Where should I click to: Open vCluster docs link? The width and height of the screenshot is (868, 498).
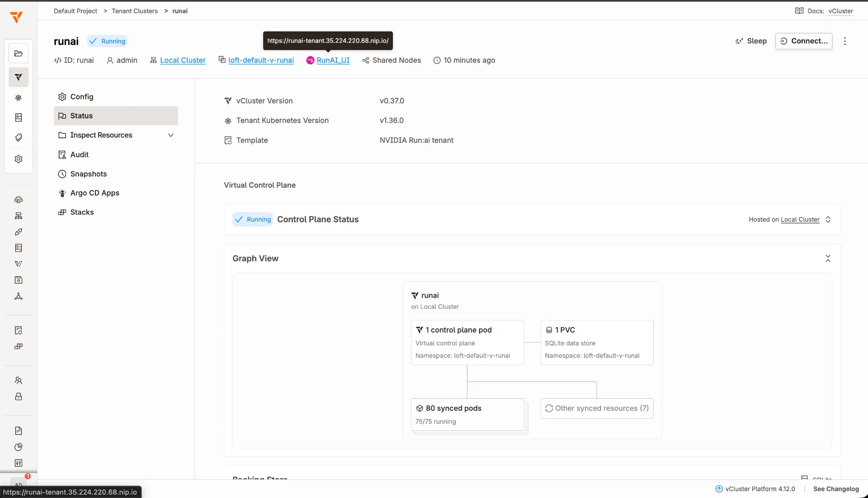tap(840, 11)
